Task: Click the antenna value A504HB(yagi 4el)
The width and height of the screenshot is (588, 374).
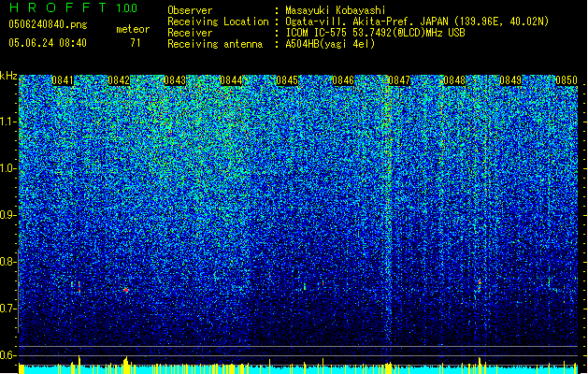Action: [330, 44]
